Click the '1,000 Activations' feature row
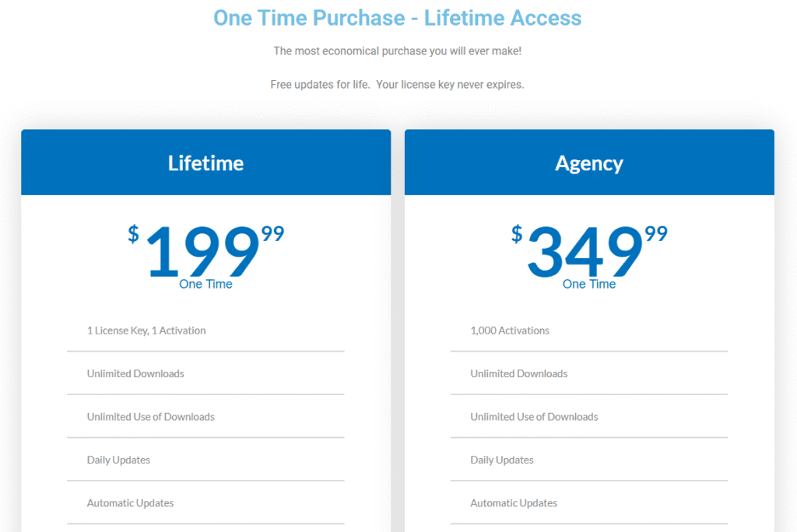The width and height of the screenshot is (797, 532). [x=589, y=331]
